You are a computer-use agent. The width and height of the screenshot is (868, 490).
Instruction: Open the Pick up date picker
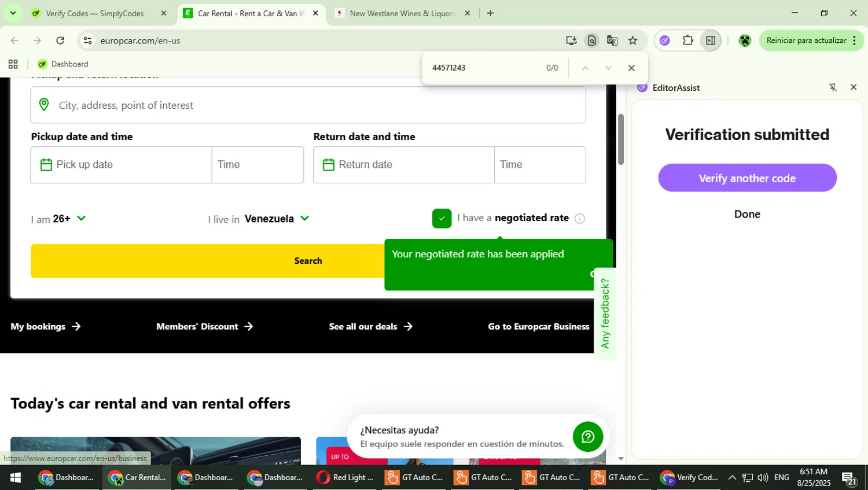121,165
